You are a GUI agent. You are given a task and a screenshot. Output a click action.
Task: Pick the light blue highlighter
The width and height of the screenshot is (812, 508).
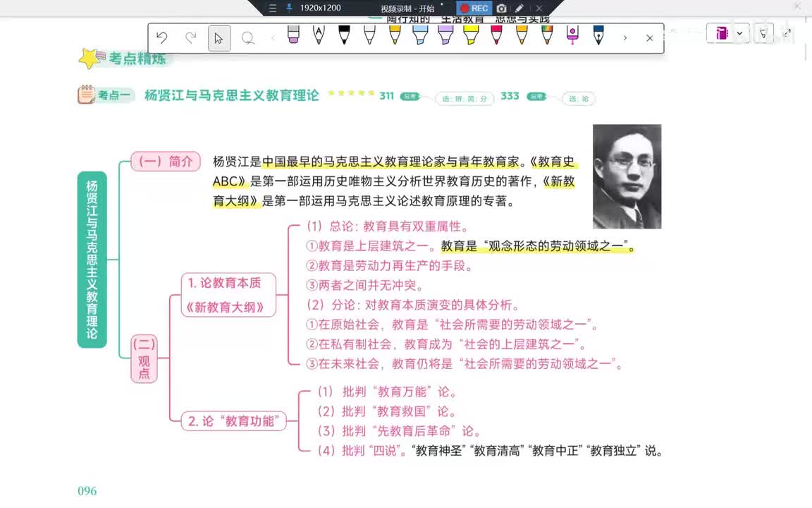pos(420,35)
